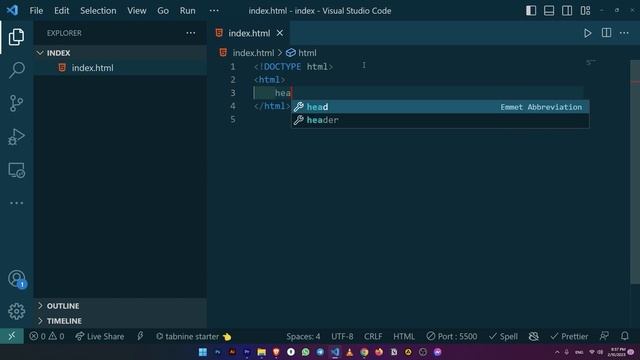Viewport: 640px width, 360px height.
Task: Start Live Share session
Action: [100, 336]
